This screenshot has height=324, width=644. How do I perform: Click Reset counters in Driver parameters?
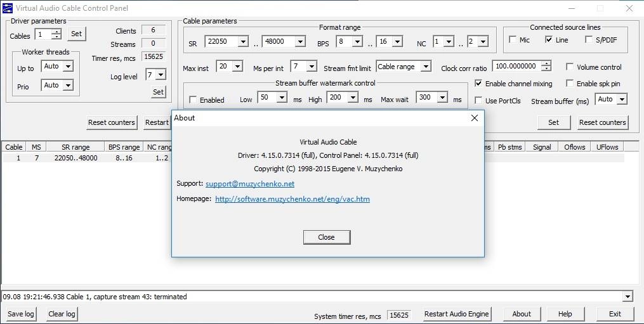pyautogui.click(x=112, y=122)
